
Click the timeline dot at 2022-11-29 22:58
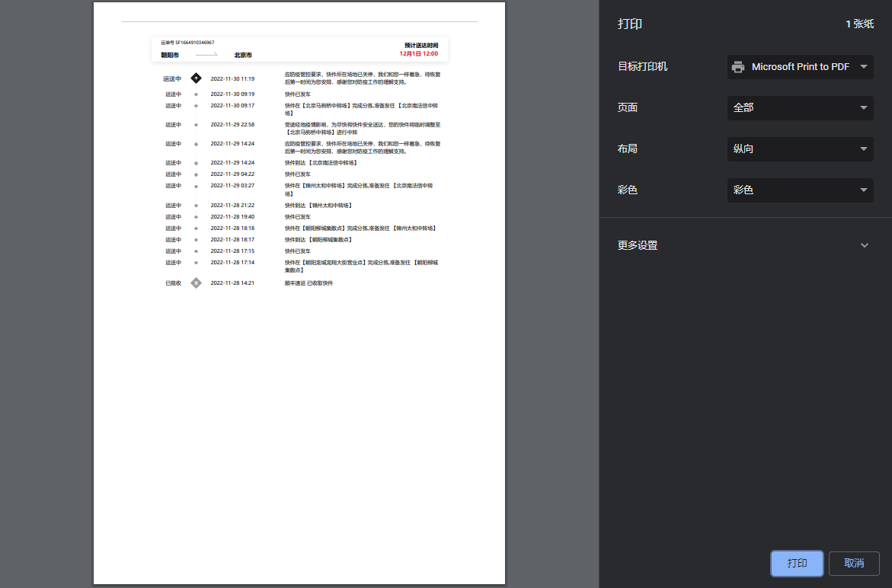[x=196, y=124]
